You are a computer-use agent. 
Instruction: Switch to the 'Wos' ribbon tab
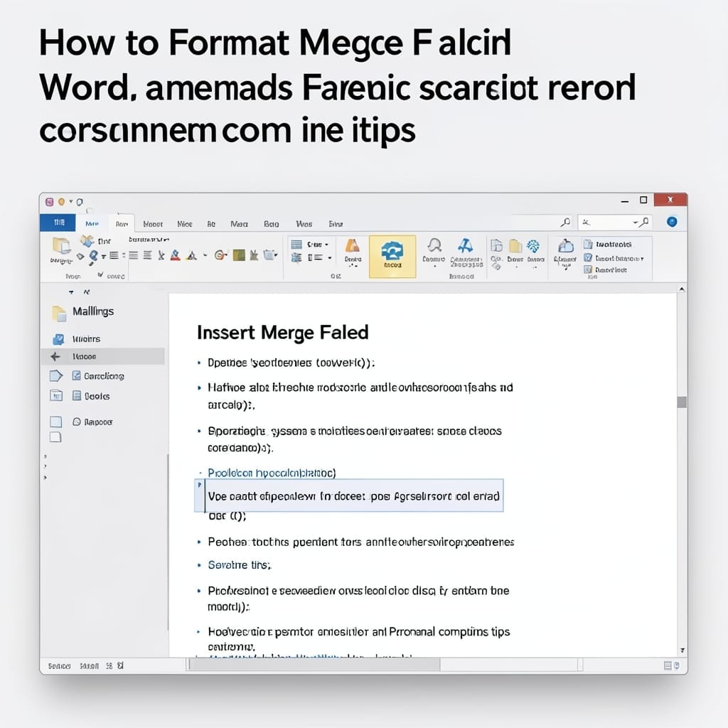click(304, 224)
